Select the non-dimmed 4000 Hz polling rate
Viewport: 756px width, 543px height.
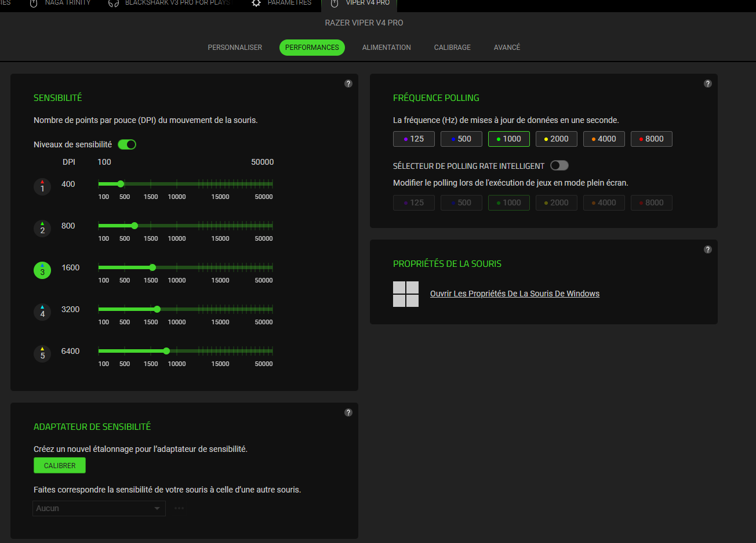pos(604,139)
